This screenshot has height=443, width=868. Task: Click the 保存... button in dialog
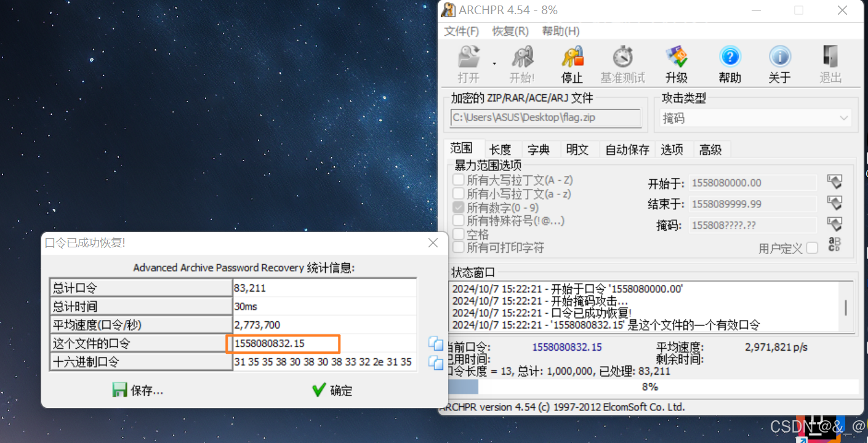[x=138, y=390]
